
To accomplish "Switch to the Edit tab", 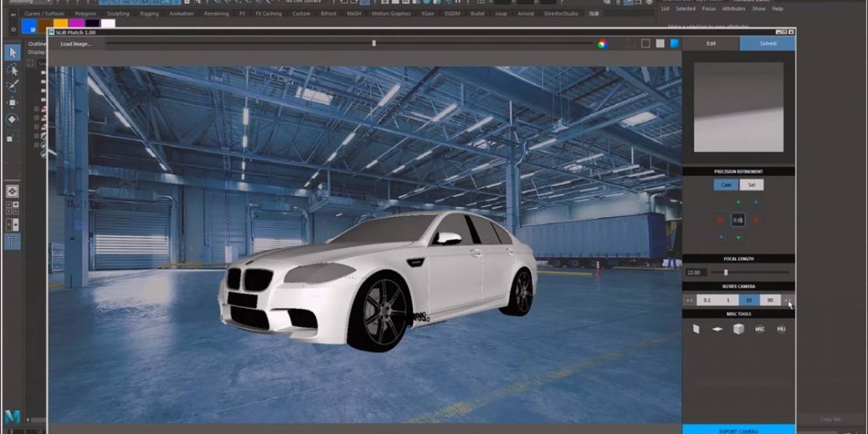I will 711,43.
